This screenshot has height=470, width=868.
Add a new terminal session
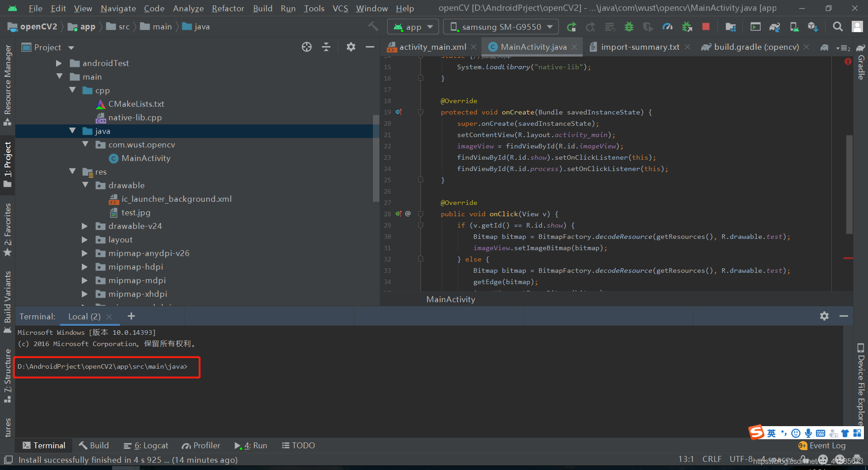[x=131, y=316]
